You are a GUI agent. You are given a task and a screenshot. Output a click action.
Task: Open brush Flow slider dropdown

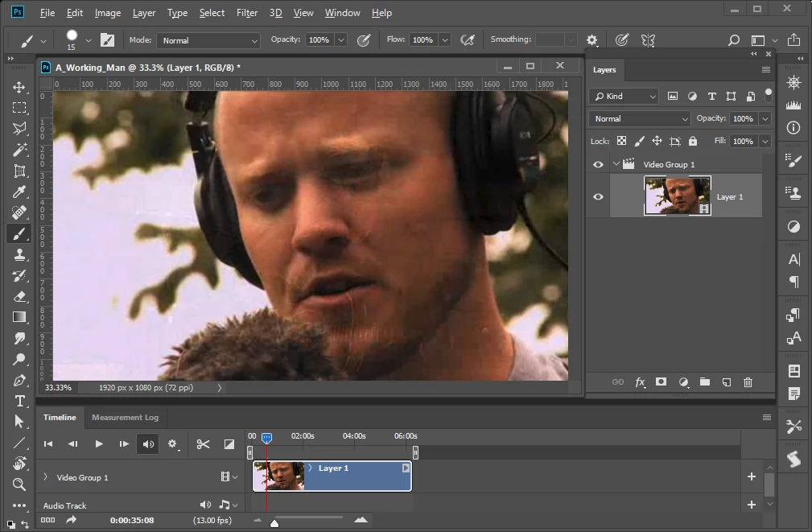coord(445,40)
